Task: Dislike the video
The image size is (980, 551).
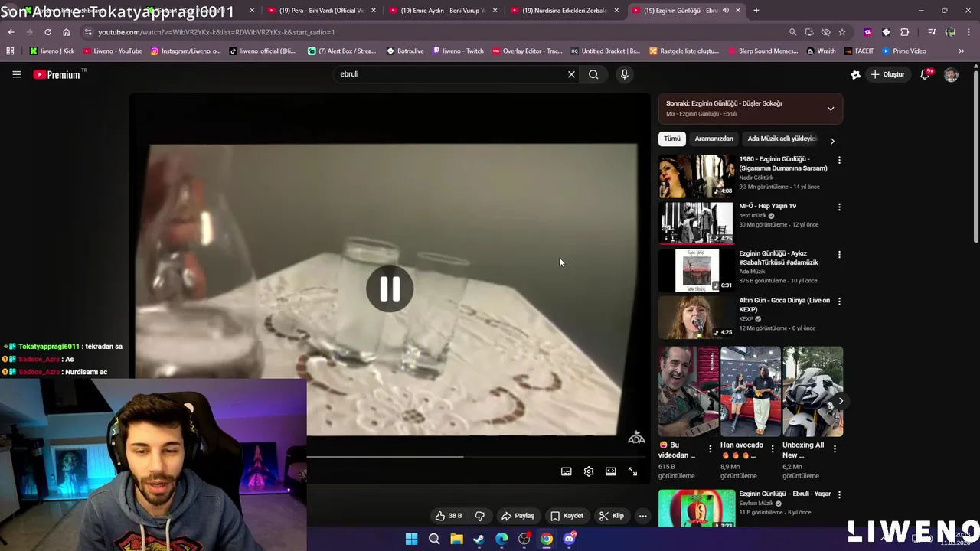Action: click(480, 516)
